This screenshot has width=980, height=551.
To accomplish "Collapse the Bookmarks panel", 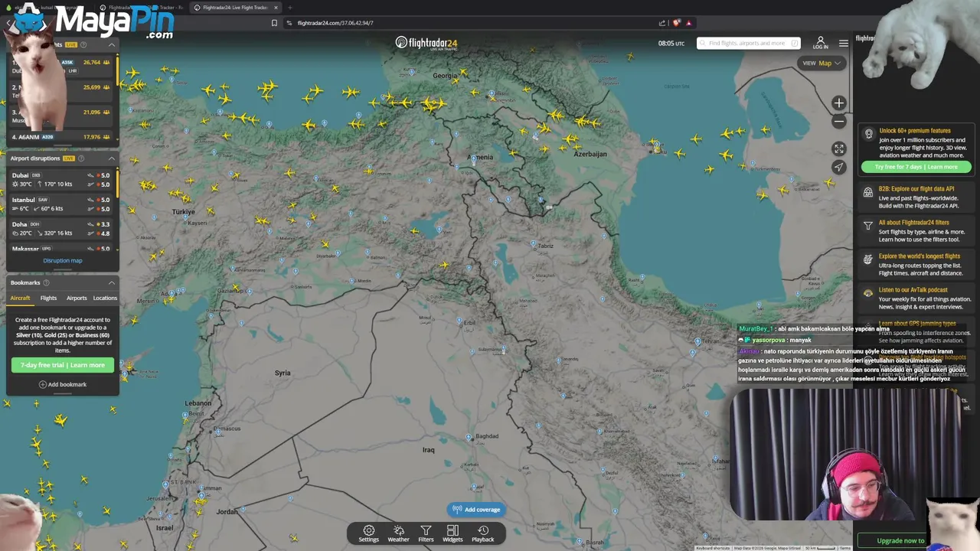I will [x=111, y=282].
